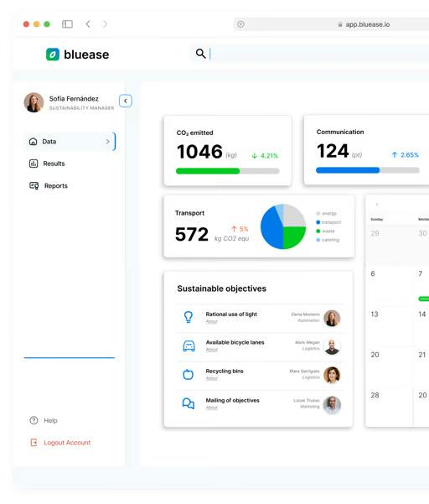Open About link under Recycling bins
Viewport: 429px width, 504px height.
pyautogui.click(x=212, y=378)
